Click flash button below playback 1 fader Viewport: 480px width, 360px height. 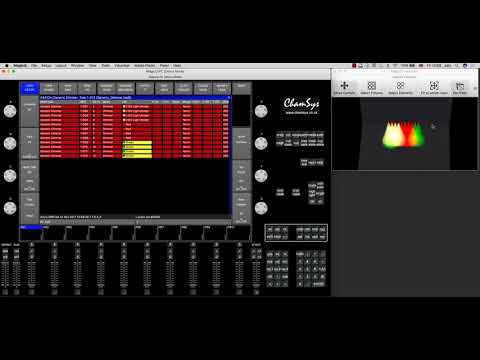[x=31, y=292]
